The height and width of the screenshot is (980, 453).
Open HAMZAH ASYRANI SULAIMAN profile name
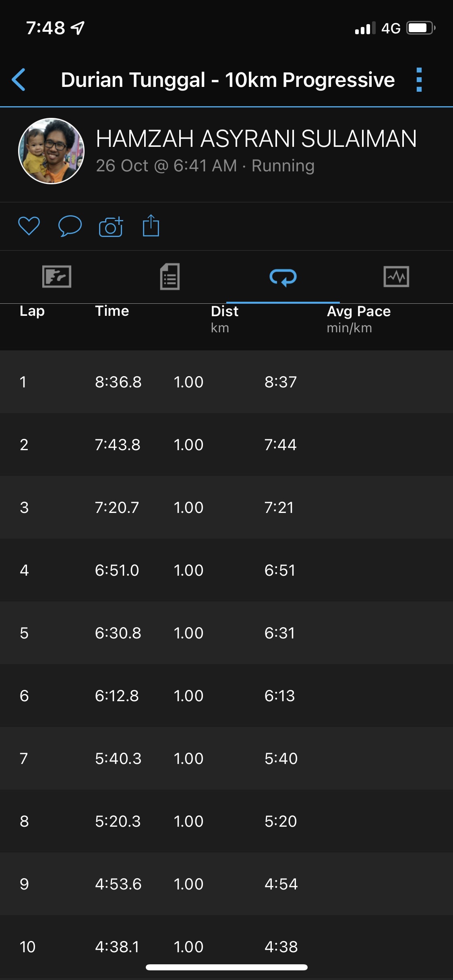(x=256, y=139)
